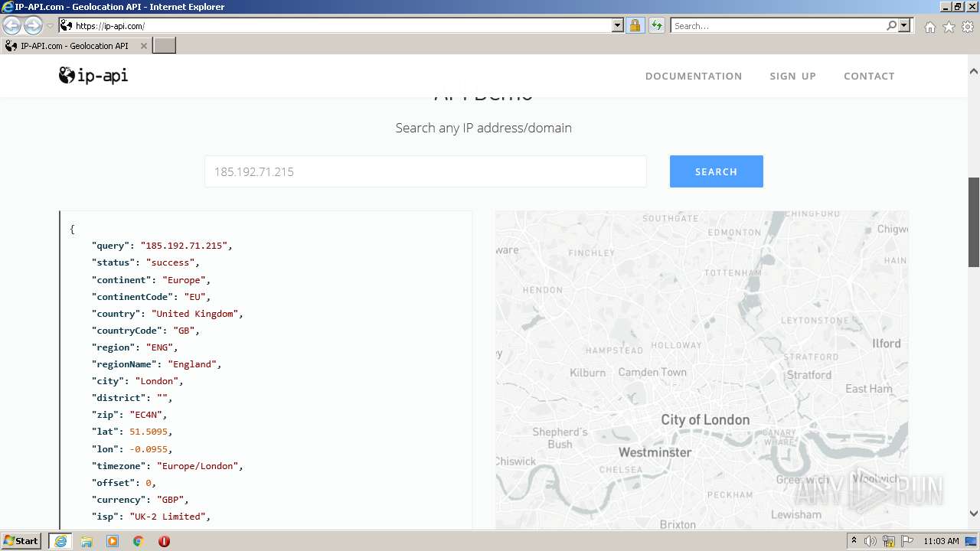Go back with the browser Back arrow
The image size is (980, 551).
(x=11, y=26)
